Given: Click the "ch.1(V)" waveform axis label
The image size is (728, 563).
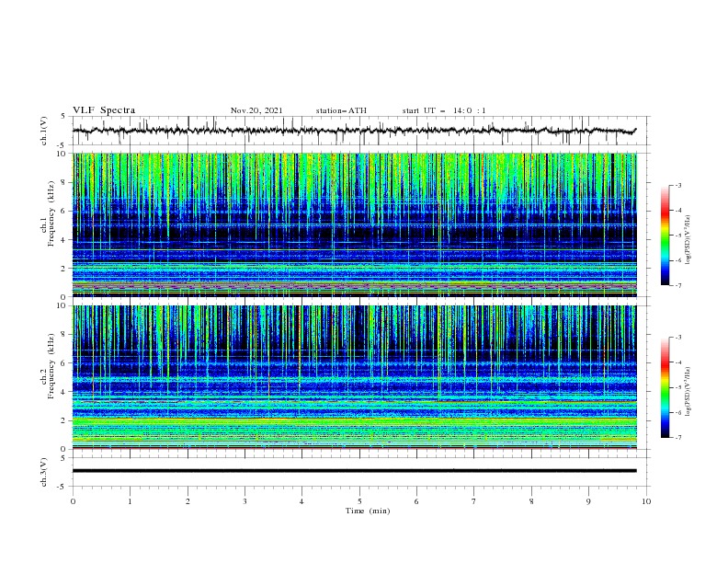Looking at the screenshot, I should pos(44,131).
